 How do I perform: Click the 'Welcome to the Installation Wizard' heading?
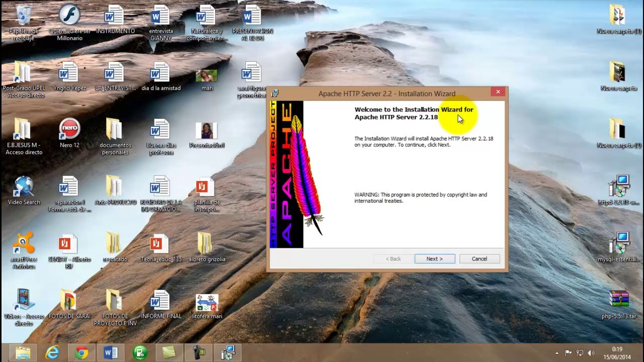[x=414, y=113]
